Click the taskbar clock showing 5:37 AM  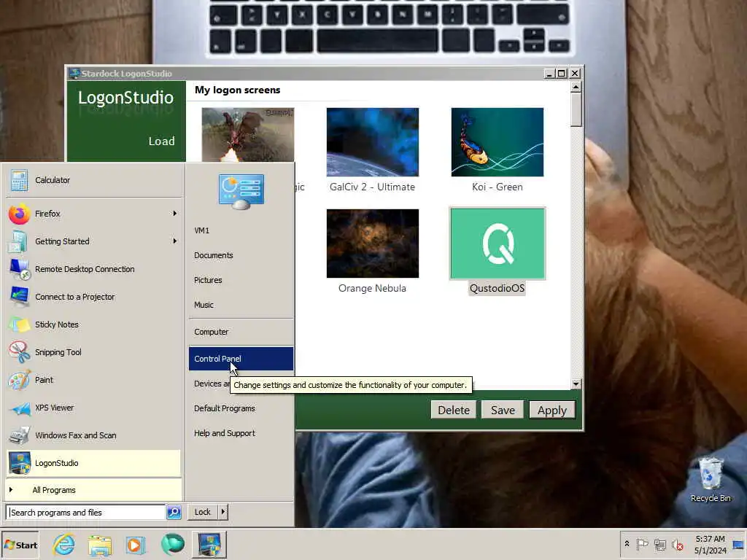tap(710, 544)
